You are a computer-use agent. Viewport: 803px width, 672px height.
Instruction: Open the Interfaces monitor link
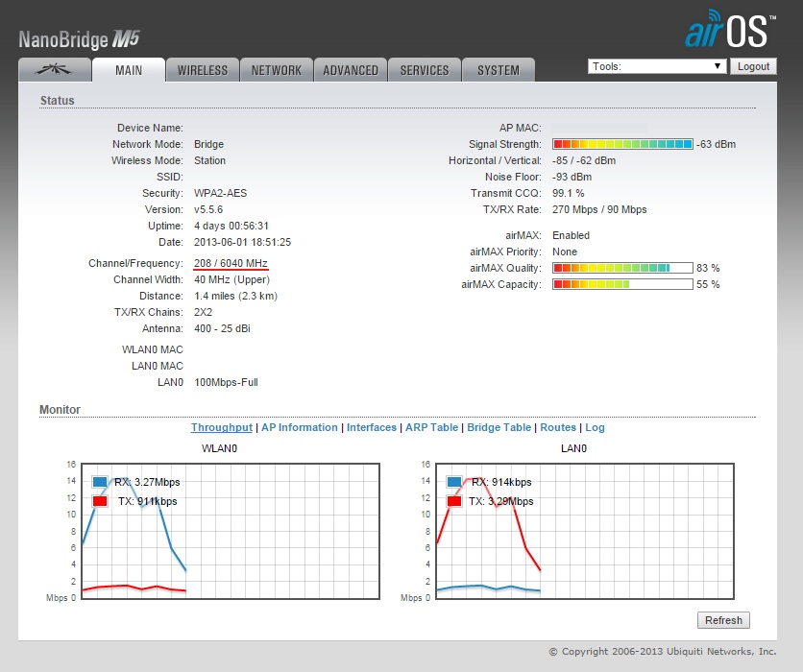(372, 427)
